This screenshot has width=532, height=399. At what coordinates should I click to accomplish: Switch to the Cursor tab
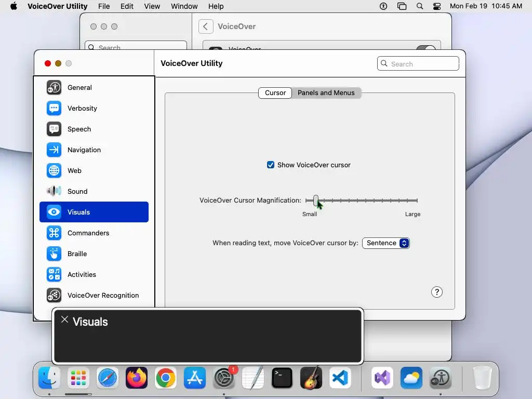coord(275,93)
